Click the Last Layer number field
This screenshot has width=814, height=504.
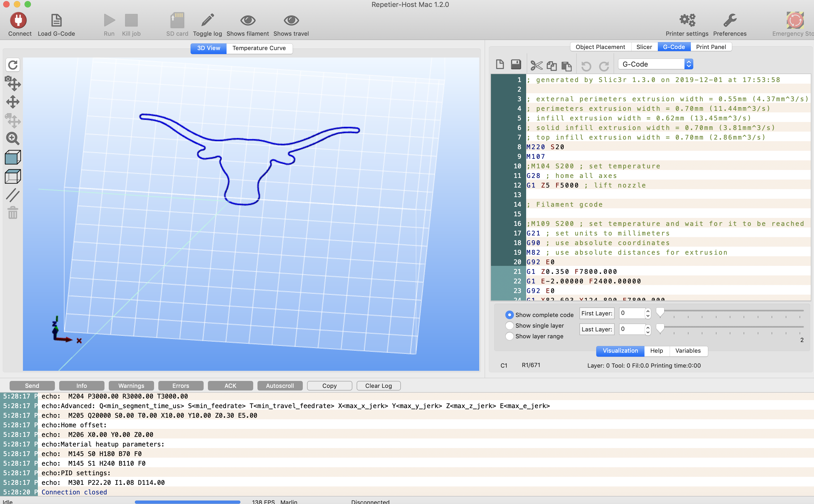click(632, 329)
